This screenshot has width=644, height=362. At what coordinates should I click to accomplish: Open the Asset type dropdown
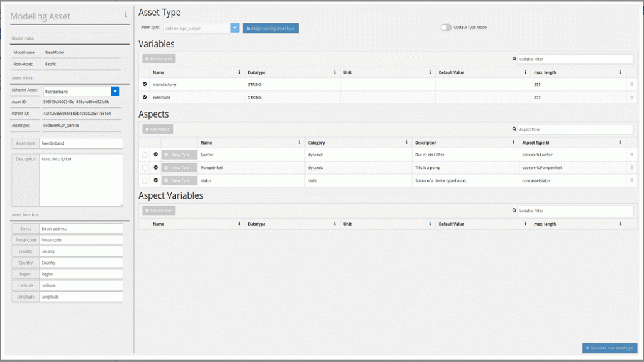click(x=235, y=28)
